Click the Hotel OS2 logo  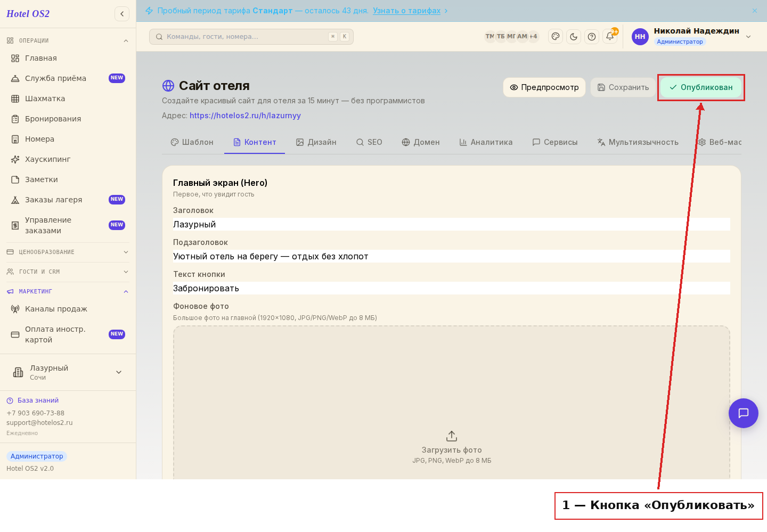click(28, 14)
